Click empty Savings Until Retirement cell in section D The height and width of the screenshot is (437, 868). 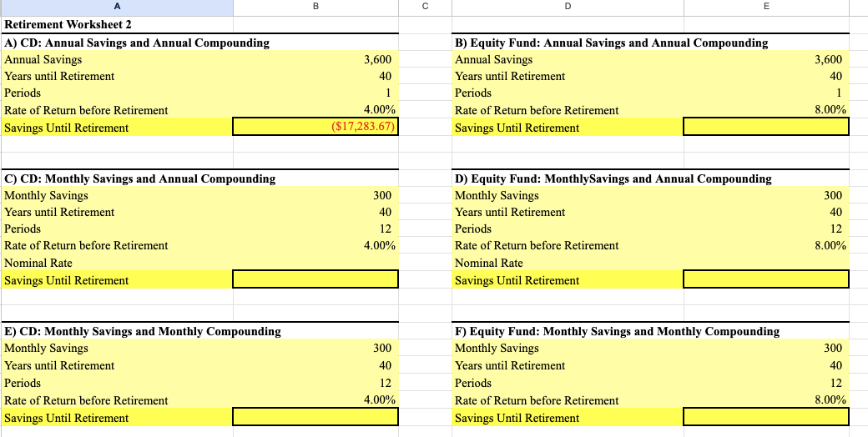tap(766, 279)
